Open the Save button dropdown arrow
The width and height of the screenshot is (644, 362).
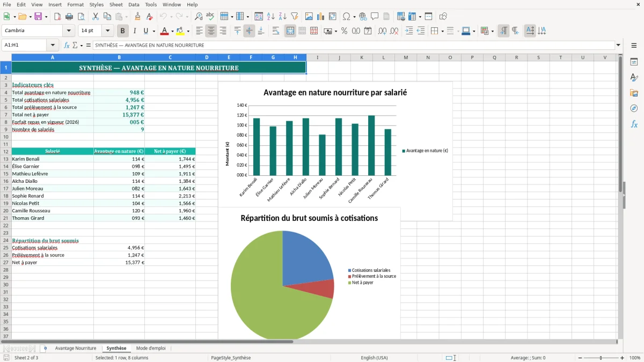click(46, 17)
